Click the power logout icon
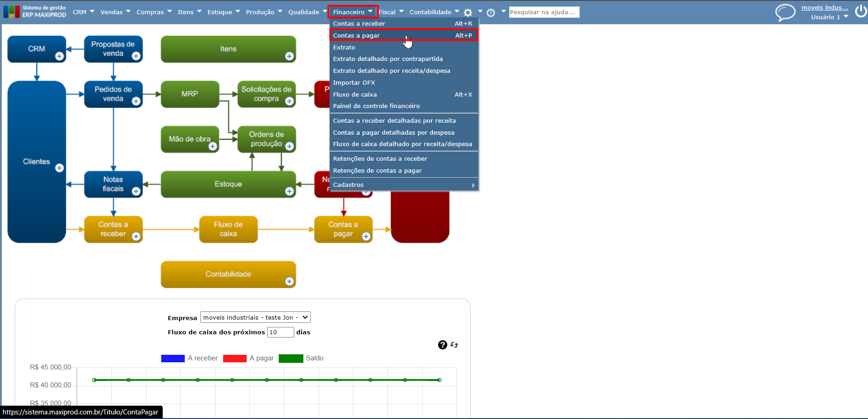 [861, 11]
